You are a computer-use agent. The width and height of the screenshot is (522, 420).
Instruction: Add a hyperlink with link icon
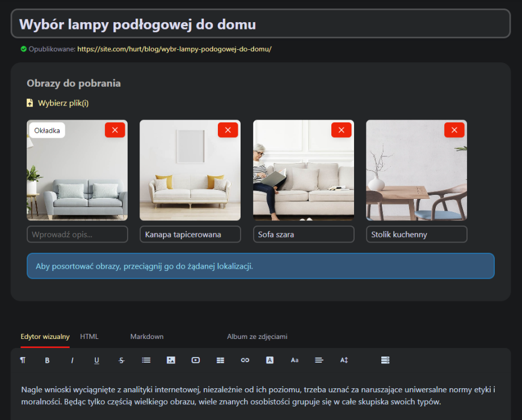point(245,360)
